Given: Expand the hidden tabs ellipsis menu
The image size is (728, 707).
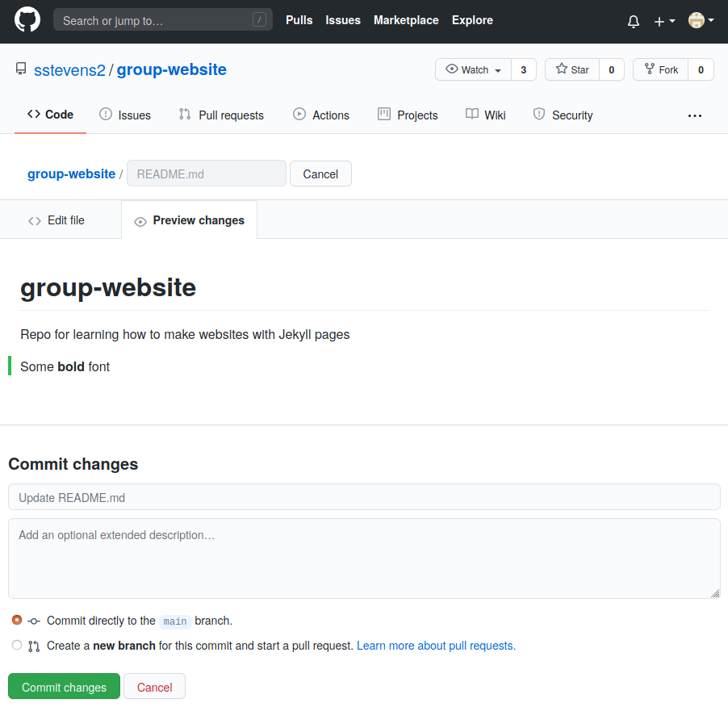Looking at the screenshot, I should point(694,115).
